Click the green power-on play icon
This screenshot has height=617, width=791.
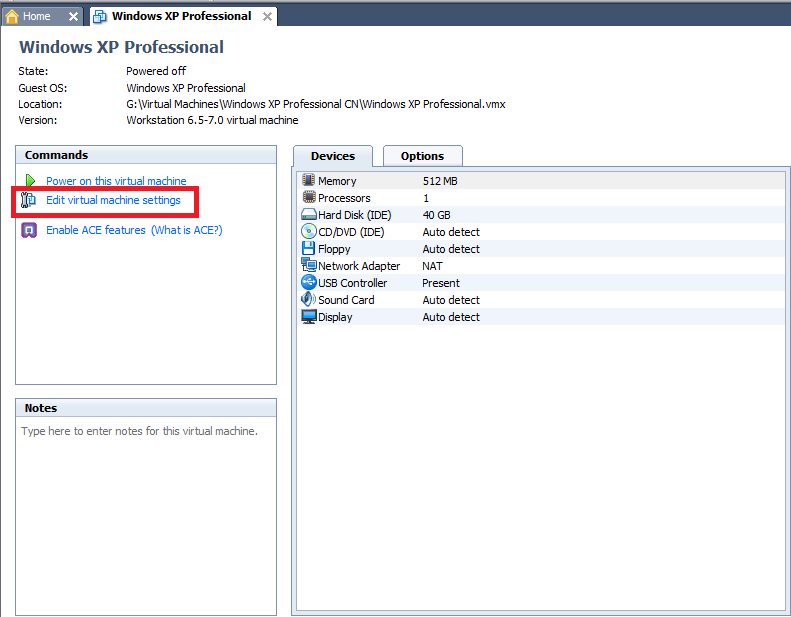[30, 181]
